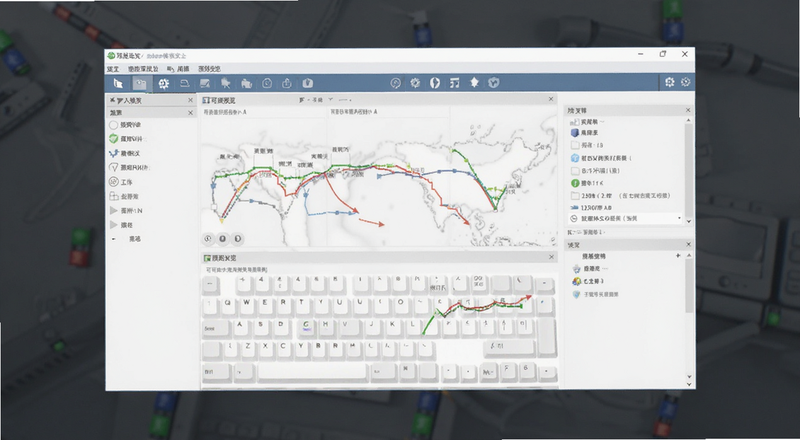The width and height of the screenshot is (800, 440).
Task: Click the music note toolbar icon
Action: point(454,83)
